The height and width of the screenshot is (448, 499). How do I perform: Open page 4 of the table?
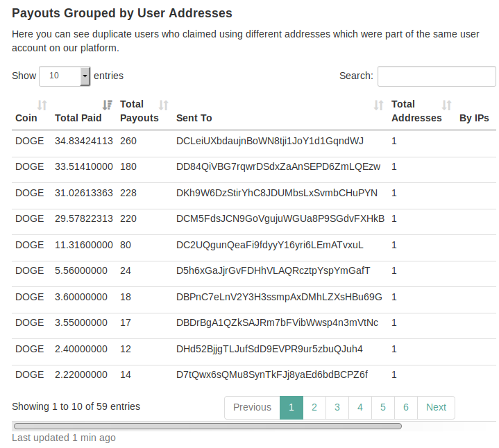pyautogui.click(x=360, y=407)
